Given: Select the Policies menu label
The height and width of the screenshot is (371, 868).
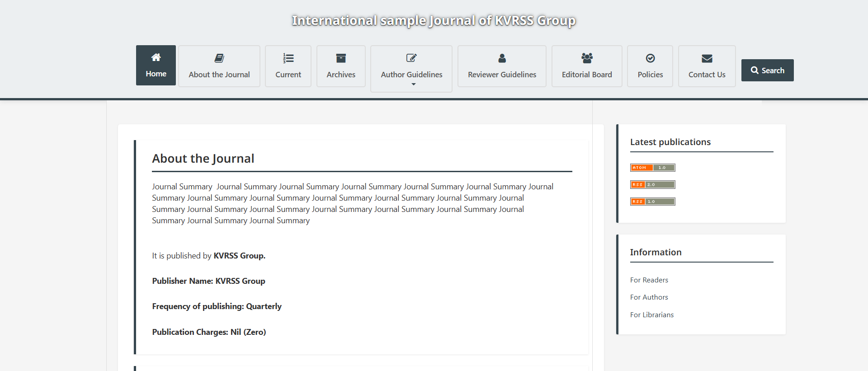Looking at the screenshot, I should (650, 75).
